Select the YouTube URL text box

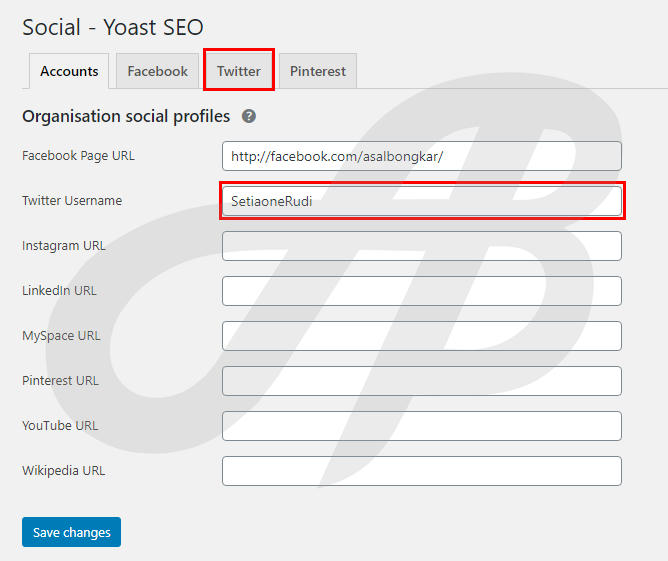422,426
